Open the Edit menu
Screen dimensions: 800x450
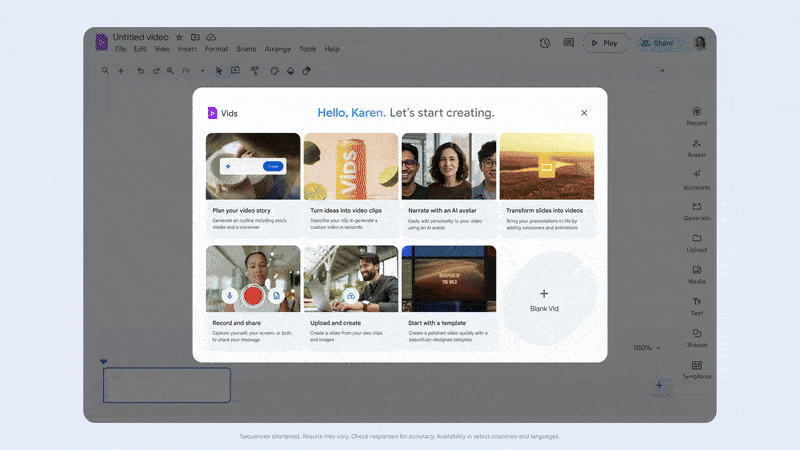(140, 49)
